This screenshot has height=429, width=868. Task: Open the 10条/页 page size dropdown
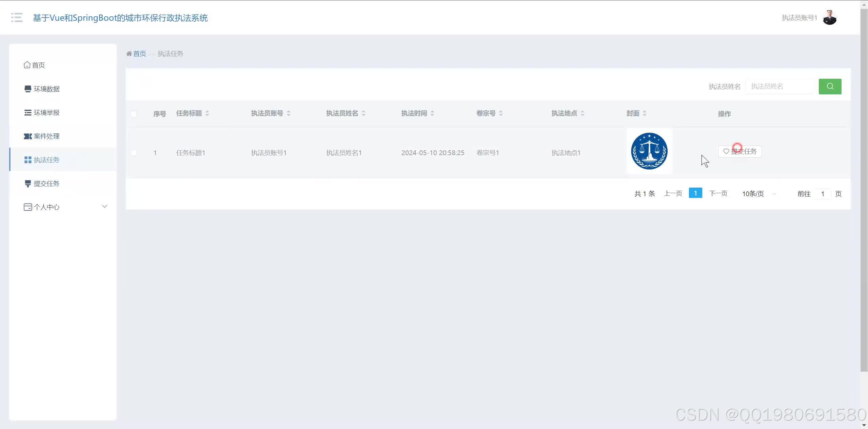(x=758, y=194)
